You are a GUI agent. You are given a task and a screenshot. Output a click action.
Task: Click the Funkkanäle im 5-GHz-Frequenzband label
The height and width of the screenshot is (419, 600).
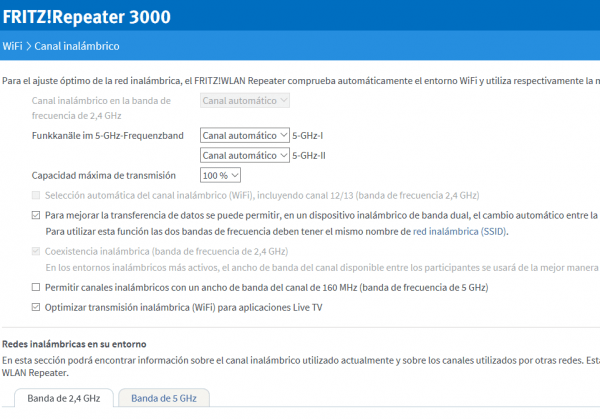tap(108, 135)
